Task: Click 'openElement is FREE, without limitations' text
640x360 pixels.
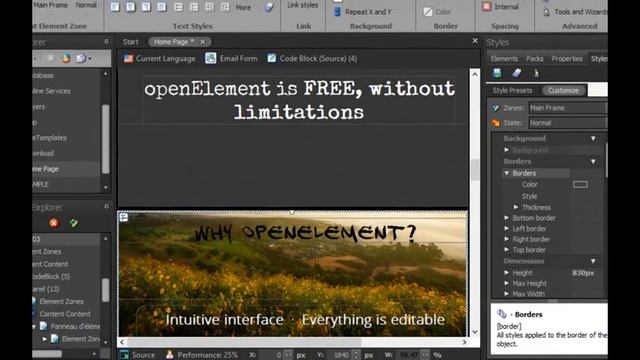Action: [299, 100]
